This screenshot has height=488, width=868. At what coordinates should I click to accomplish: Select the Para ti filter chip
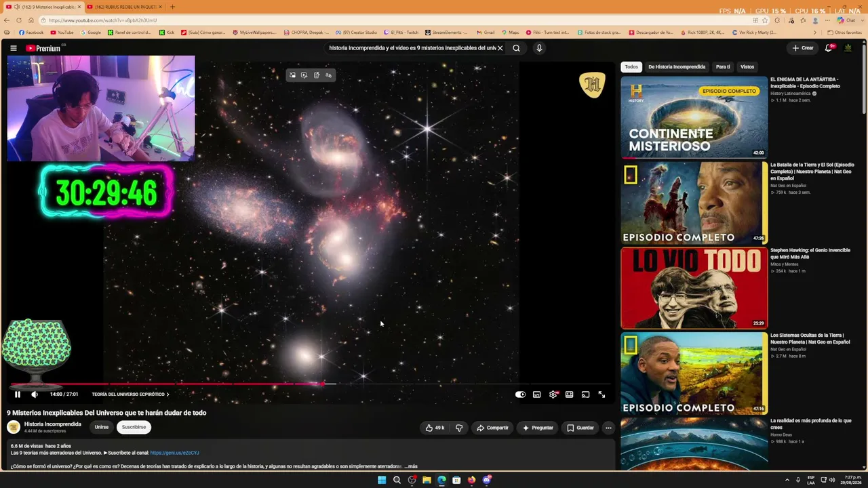click(723, 67)
